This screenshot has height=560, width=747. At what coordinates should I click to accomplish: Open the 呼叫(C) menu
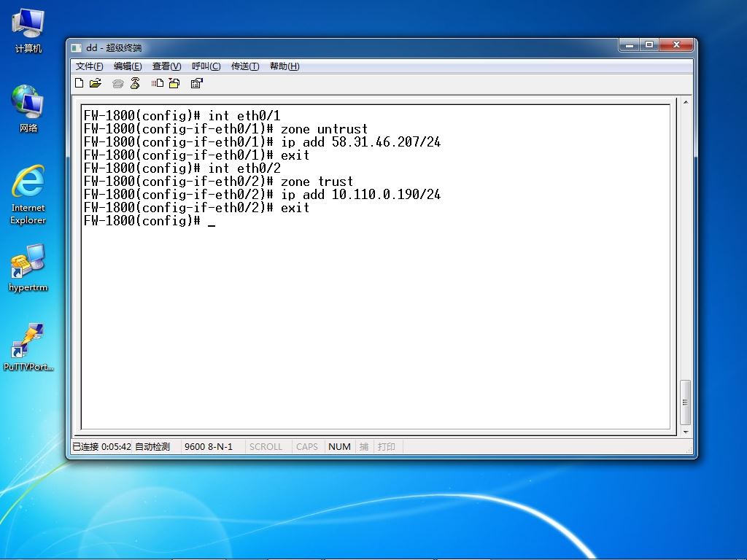pyautogui.click(x=206, y=66)
